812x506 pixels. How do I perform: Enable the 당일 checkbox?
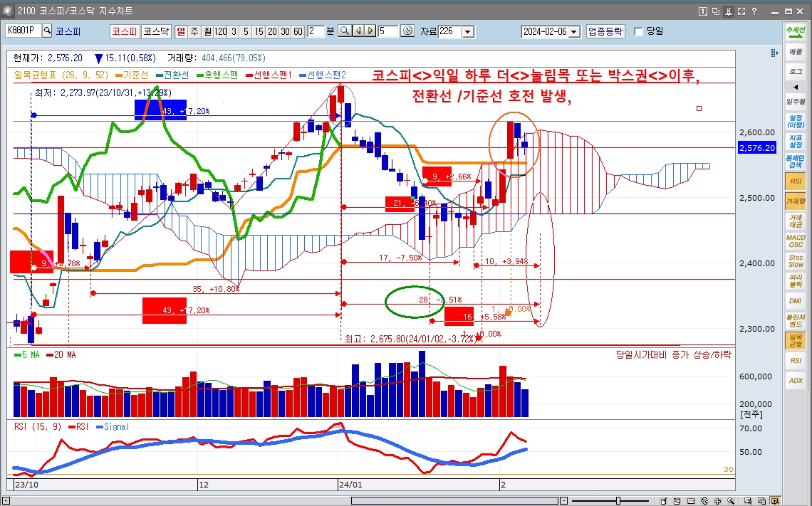tap(638, 31)
